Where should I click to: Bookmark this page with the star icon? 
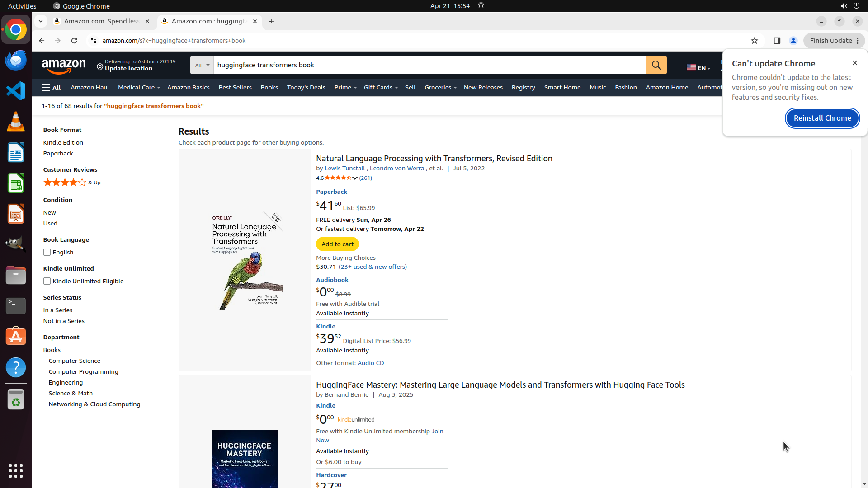click(755, 41)
